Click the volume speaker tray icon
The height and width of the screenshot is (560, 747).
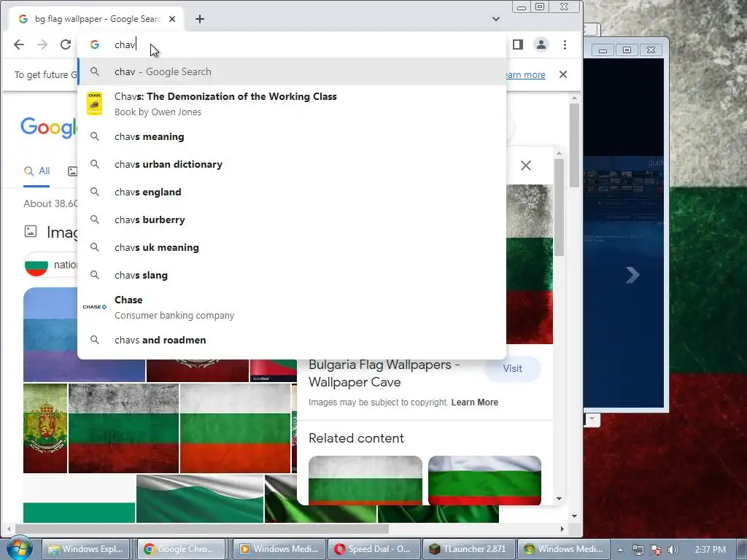point(673,550)
